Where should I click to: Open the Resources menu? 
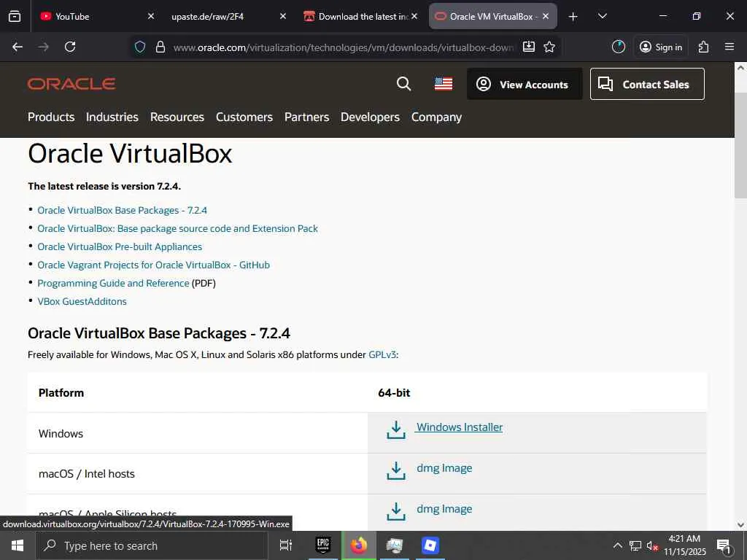coord(177,117)
